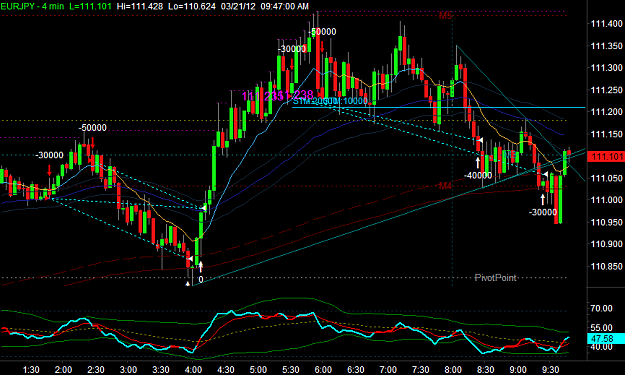Click the 0 position label at the low
This screenshot has height=375, width=625.
pyautogui.click(x=200, y=279)
